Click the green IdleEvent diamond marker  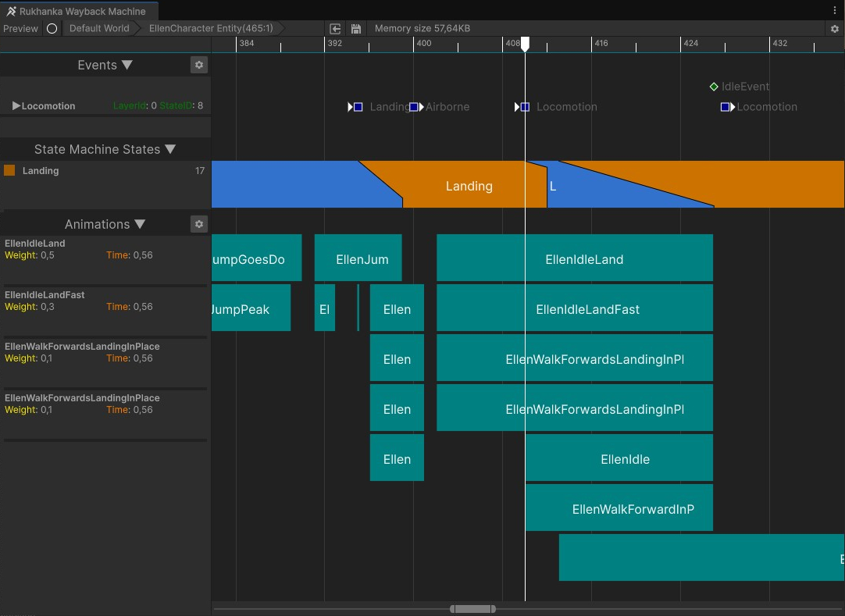[x=714, y=87]
